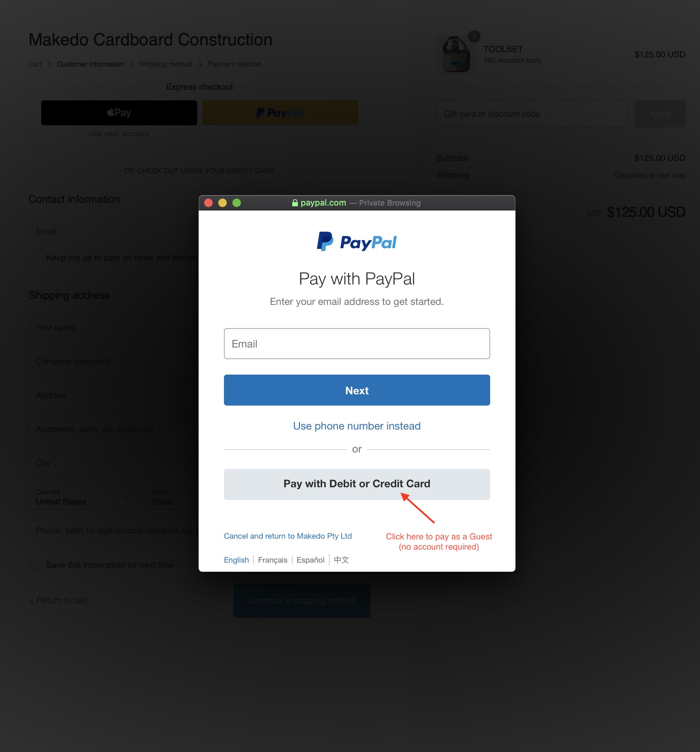This screenshot has height=752, width=700.
Task: Click Cancel and return to Makedo Pty Ltd
Action: pos(288,535)
